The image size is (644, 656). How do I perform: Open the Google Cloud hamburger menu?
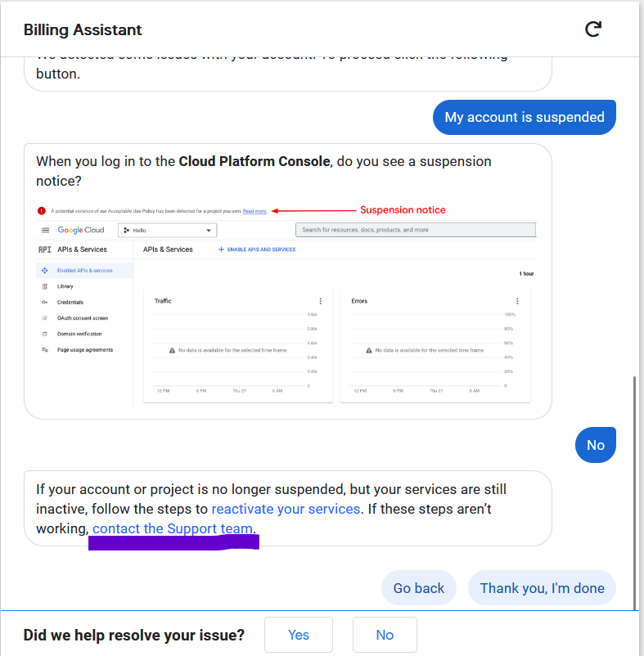[46, 231]
